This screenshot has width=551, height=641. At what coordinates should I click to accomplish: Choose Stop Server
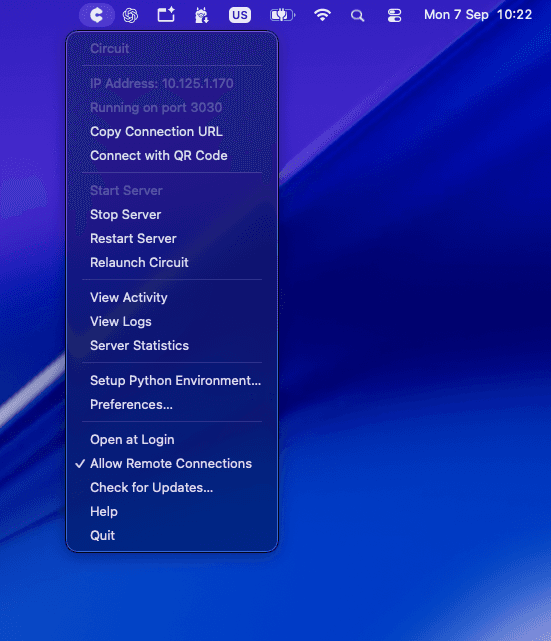coord(172,215)
